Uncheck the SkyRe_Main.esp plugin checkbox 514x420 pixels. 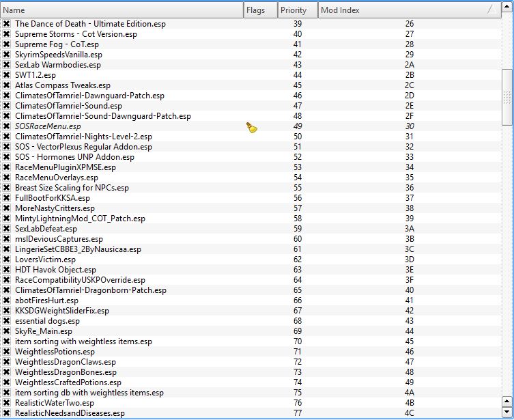7,331
